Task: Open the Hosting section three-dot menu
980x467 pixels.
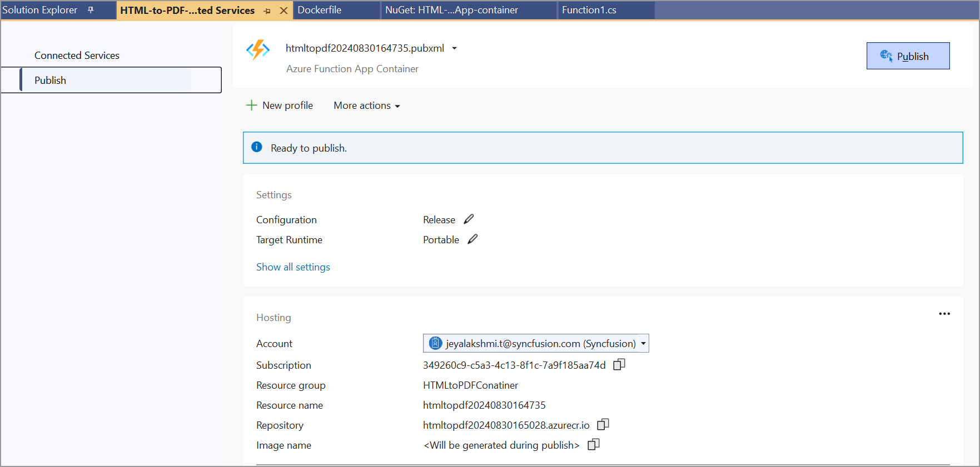Action: coord(944,314)
